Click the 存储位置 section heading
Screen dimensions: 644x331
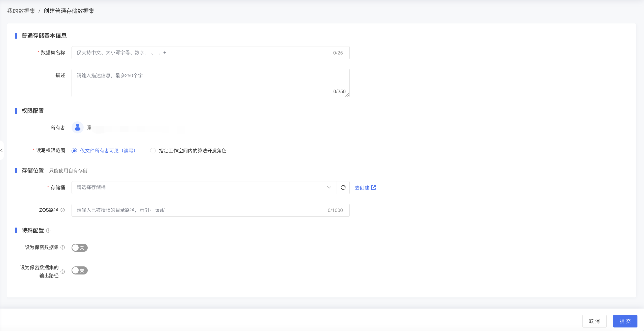(33, 171)
